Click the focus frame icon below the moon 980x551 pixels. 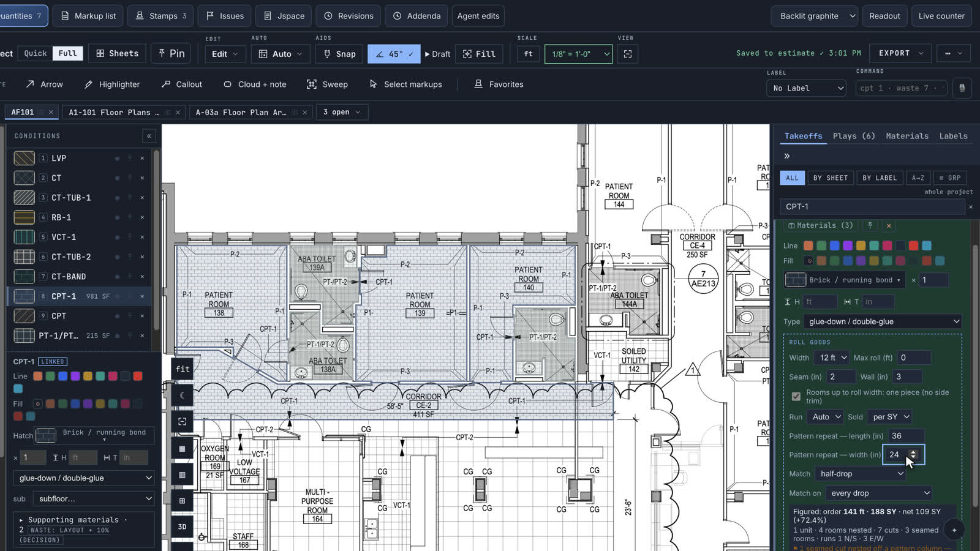182,422
